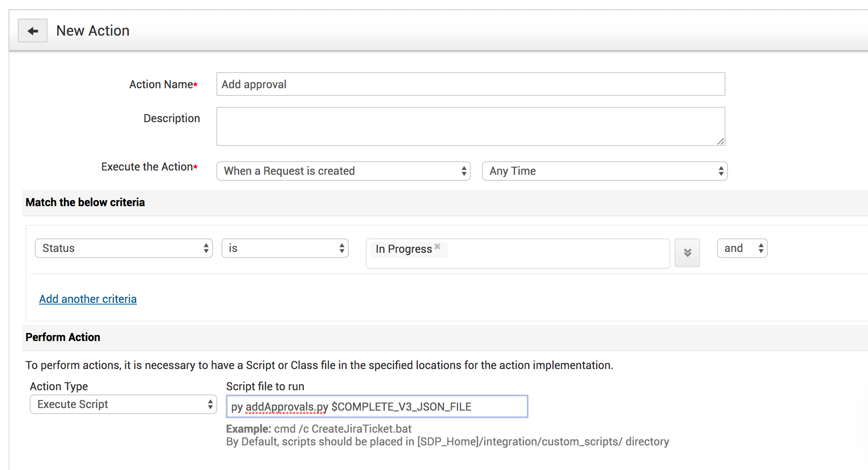This screenshot has width=868, height=470.
Task: Open the Any Time dropdown
Action: pos(605,171)
